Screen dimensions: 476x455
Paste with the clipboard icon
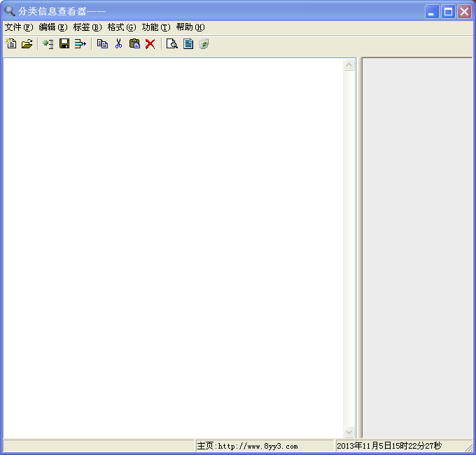(x=134, y=43)
